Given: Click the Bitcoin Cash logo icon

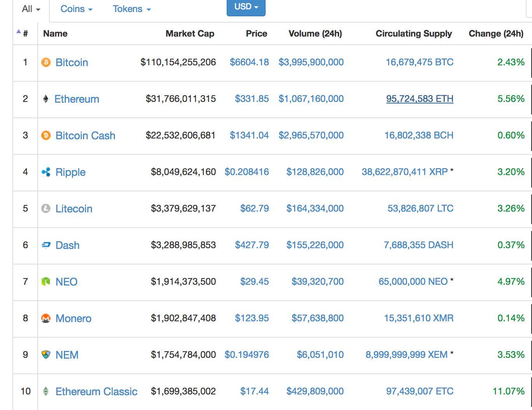Looking at the screenshot, I should pyautogui.click(x=46, y=135).
